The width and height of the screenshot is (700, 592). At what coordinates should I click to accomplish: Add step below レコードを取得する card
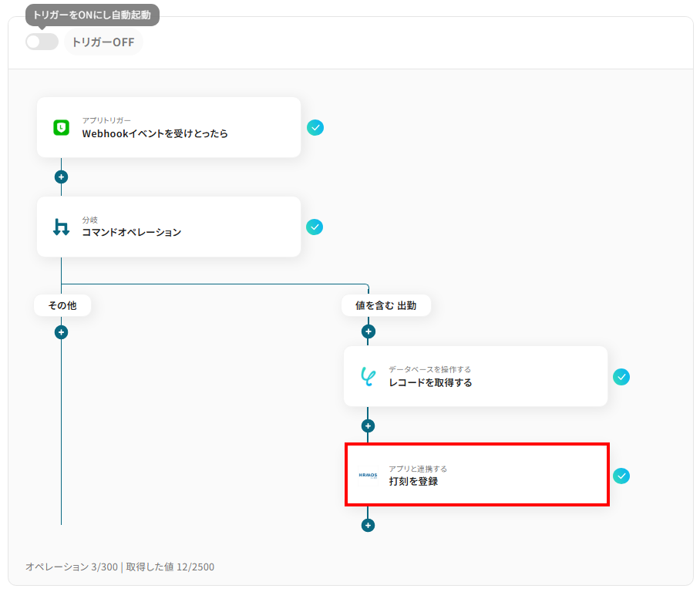click(368, 426)
